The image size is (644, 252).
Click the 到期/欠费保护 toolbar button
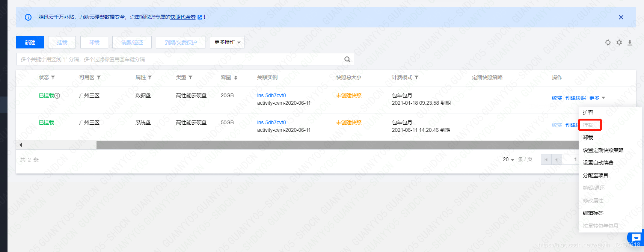point(181,42)
